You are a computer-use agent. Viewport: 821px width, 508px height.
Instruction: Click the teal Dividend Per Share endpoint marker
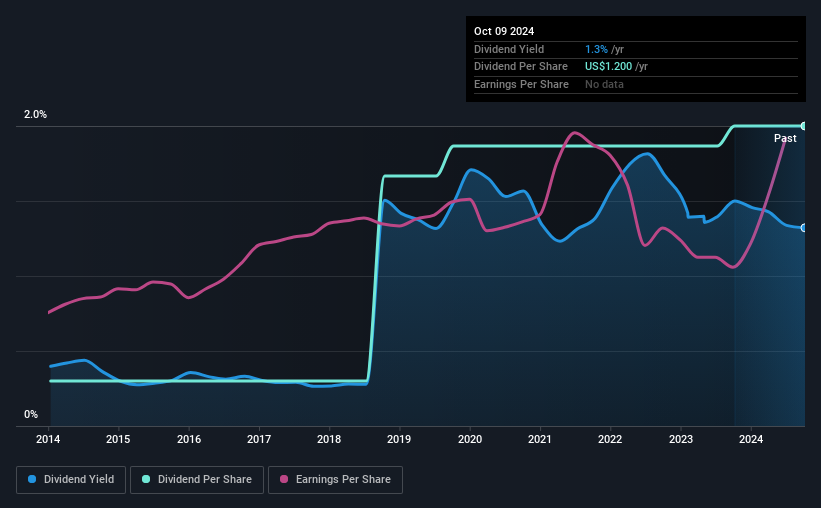803,126
